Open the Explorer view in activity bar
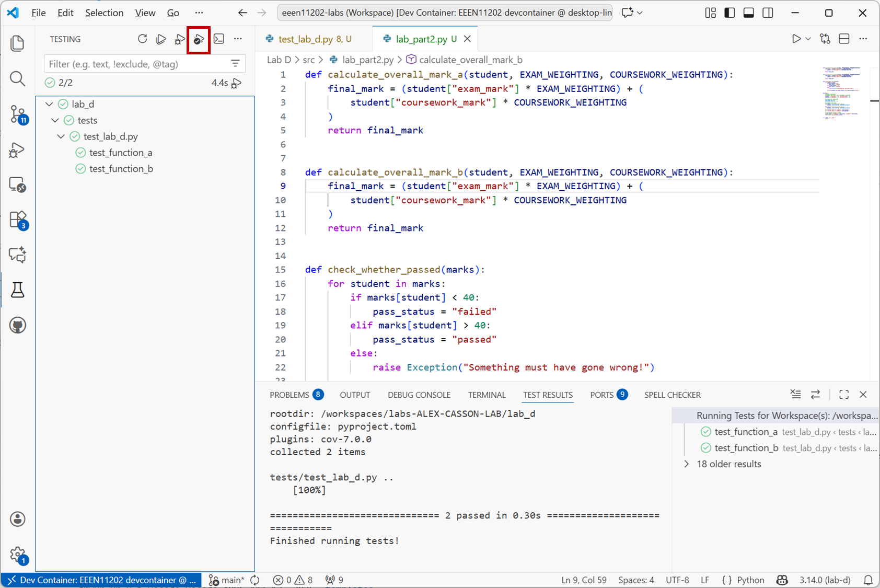Image resolution: width=880 pixels, height=588 pixels. [x=17, y=43]
